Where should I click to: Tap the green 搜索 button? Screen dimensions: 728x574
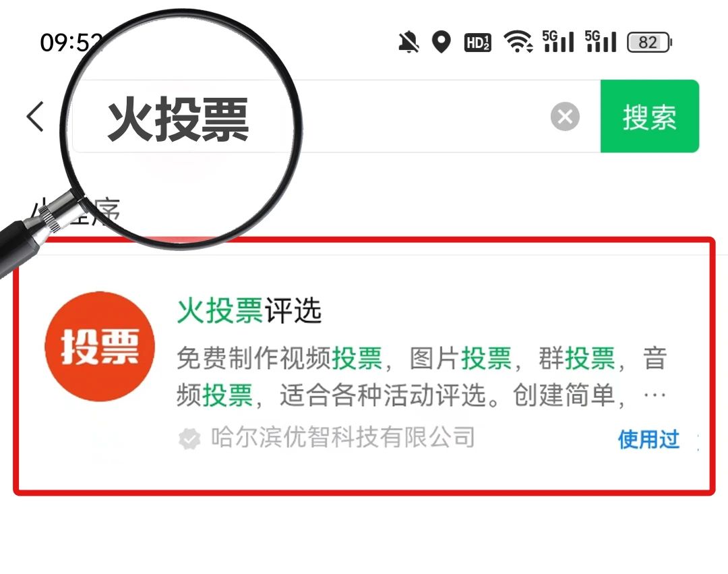coord(650,116)
